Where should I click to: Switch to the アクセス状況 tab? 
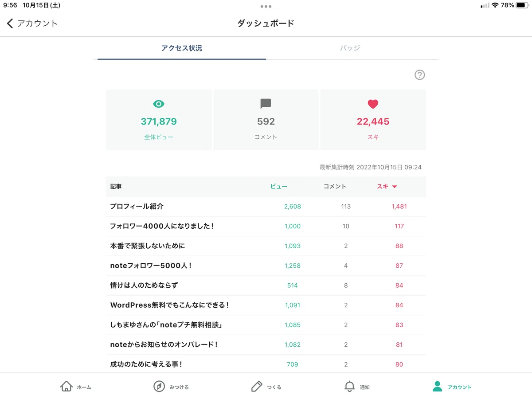coord(182,48)
